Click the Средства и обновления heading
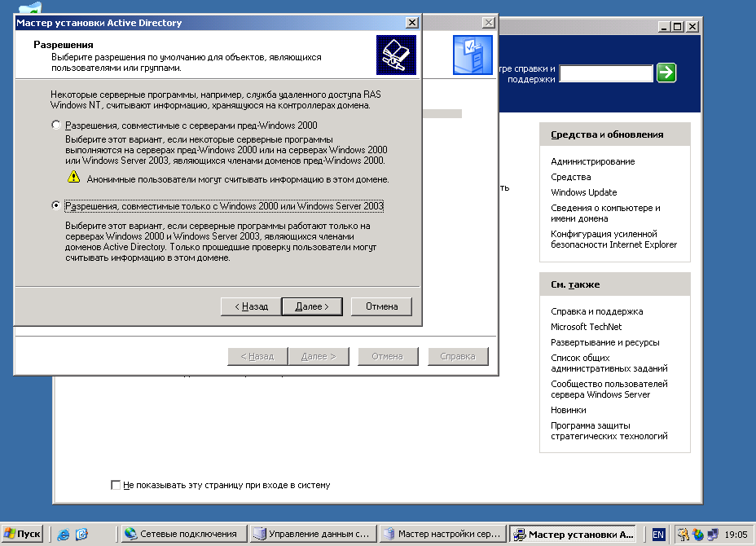Screen dimensions: 756x546 [607, 134]
